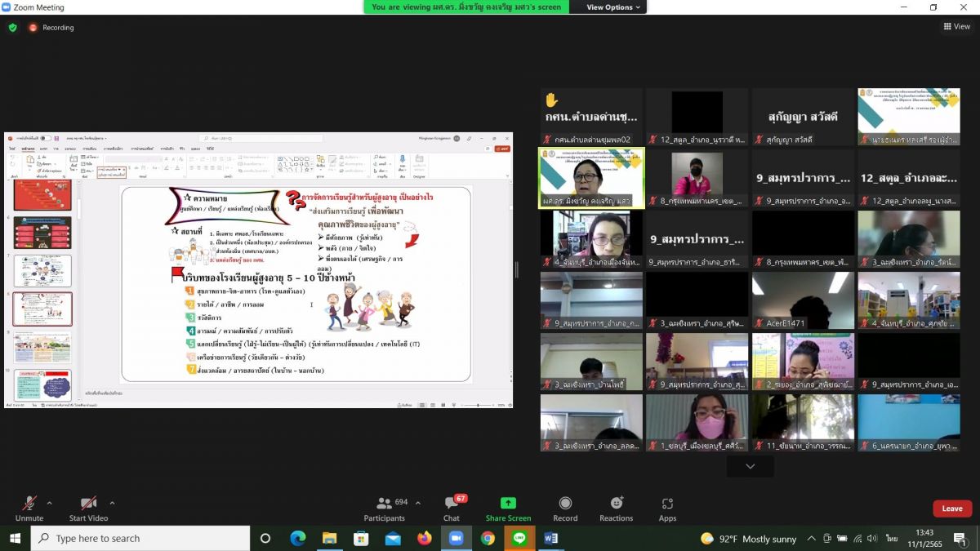
Task: Open the Participants panel
Action: coord(384,508)
